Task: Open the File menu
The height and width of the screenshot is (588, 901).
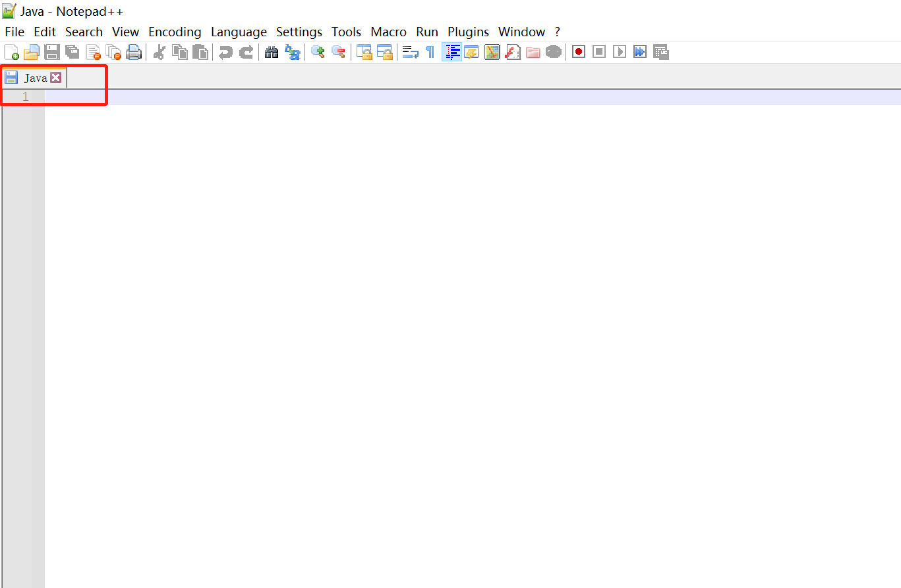Action: coord(15,32)
